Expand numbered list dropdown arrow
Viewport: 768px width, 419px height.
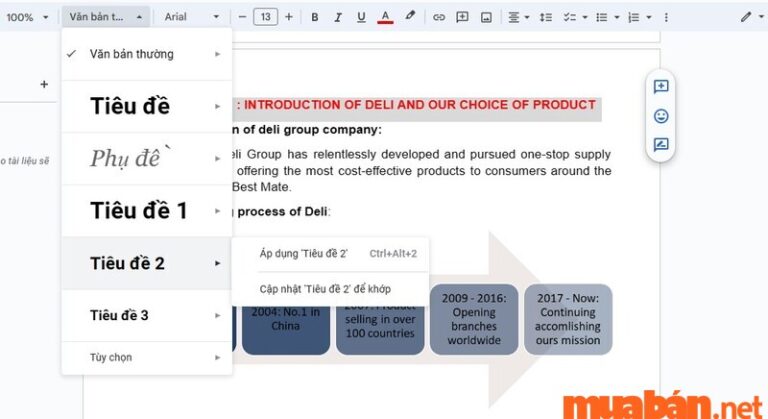coord(649,17)
